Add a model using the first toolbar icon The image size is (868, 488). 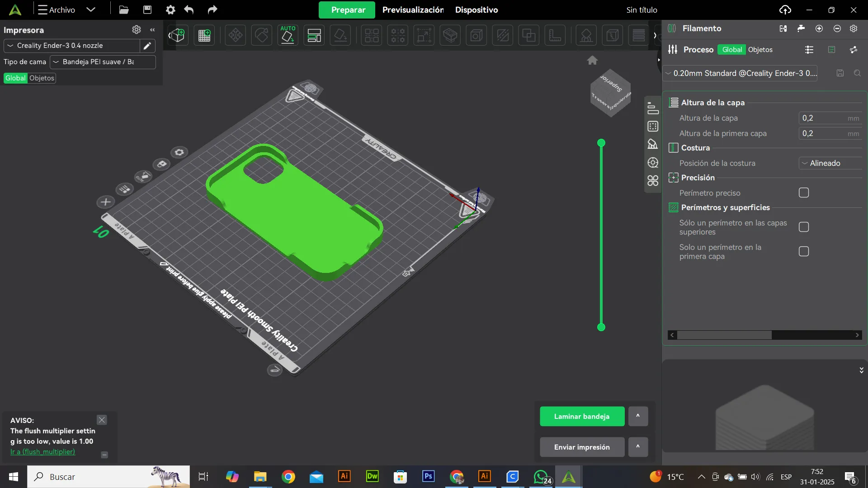[x=177, y=35]
